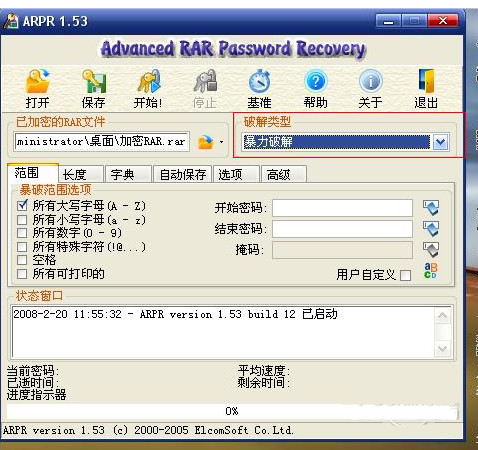Select the 暴力破解 combo box value
The width and height of the screenshot is (478, 450).
tap(336, 142)
